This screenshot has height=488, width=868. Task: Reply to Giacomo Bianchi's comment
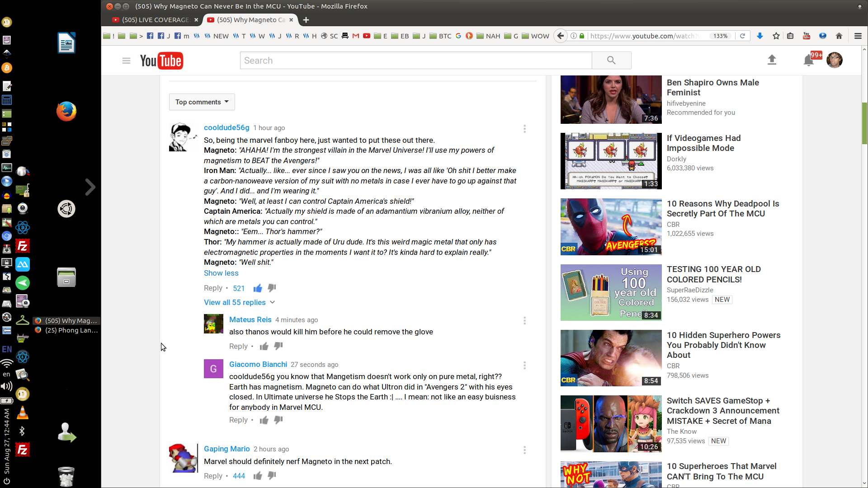238,420
